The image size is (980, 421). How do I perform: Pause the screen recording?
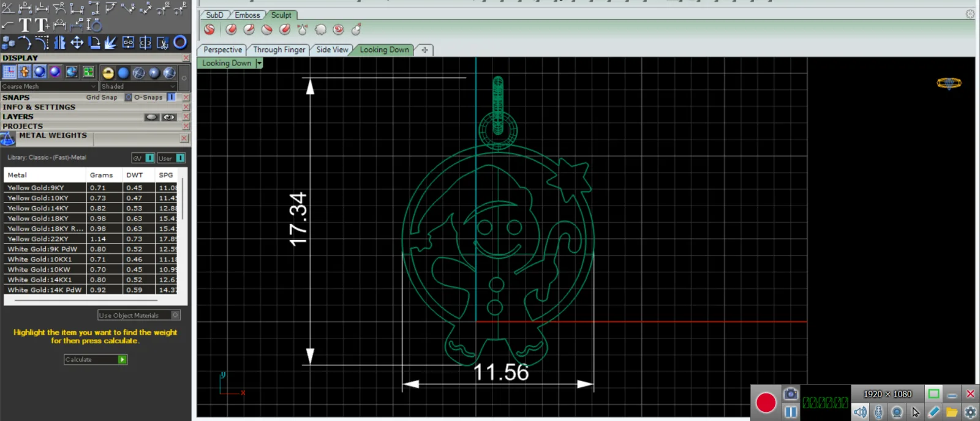[791, 412]
